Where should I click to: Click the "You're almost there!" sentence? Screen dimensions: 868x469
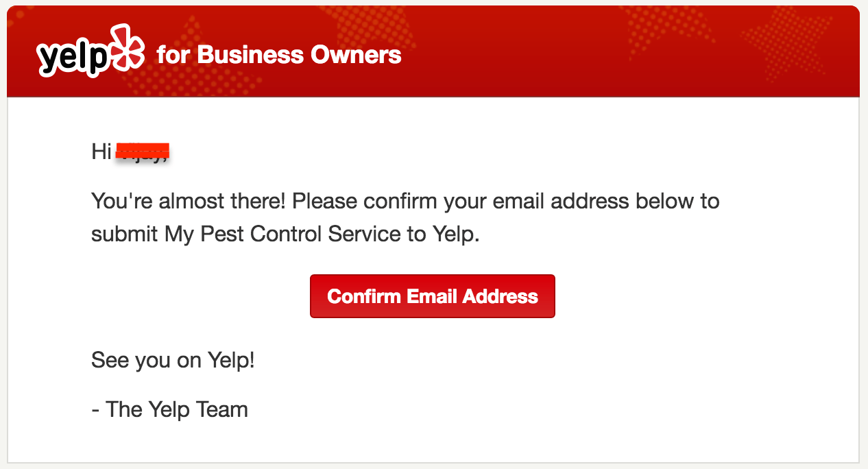(189, 202)
